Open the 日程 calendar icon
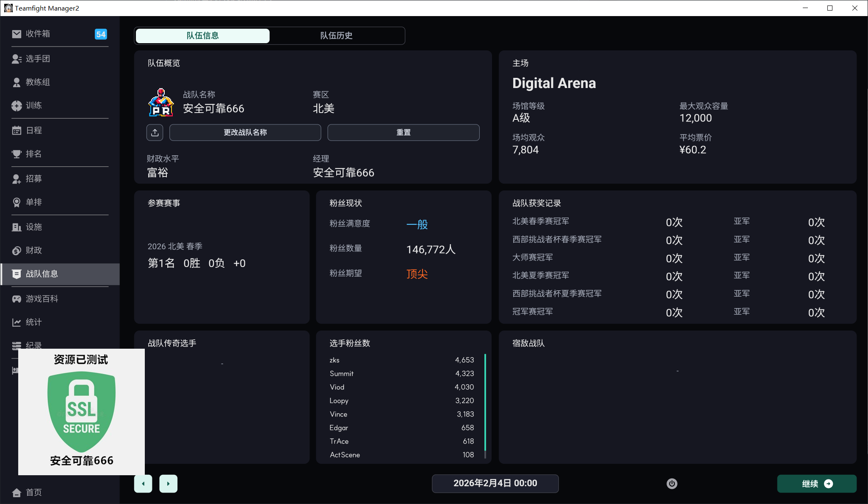This screenshot has width=868, height=504. point(17,130)
